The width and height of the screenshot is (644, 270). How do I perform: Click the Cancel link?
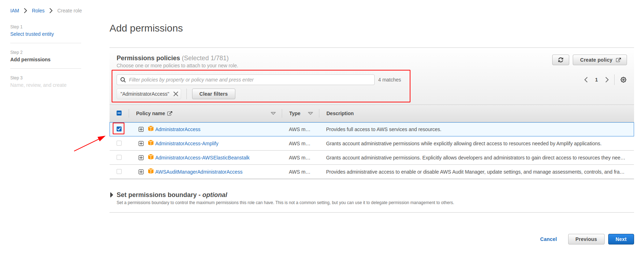(548, 239)
